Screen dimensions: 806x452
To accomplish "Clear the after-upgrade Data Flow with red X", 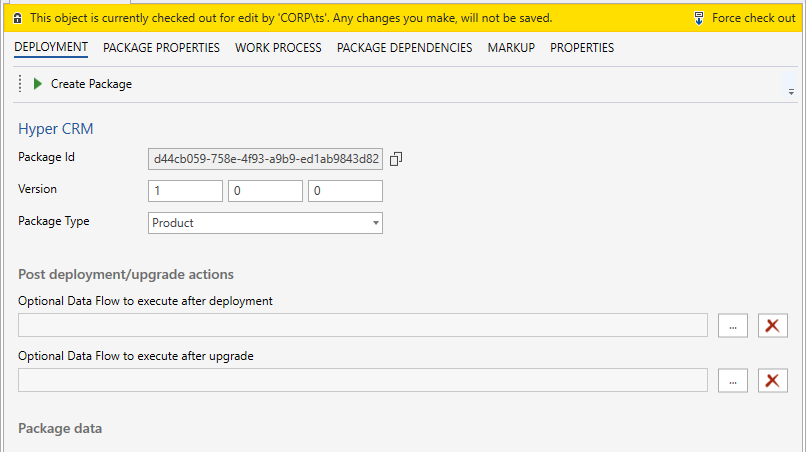I will click(x=772, y=380).
